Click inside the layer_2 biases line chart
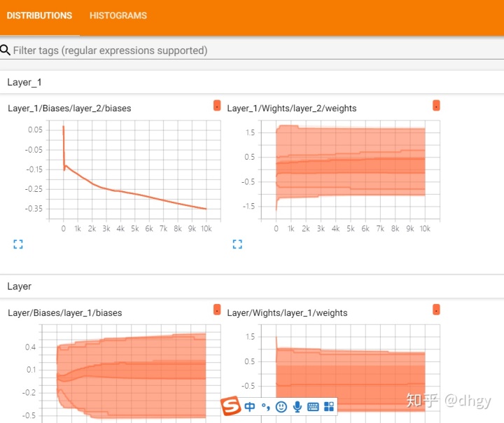The image size is (504, 423). tap(134, 170)
